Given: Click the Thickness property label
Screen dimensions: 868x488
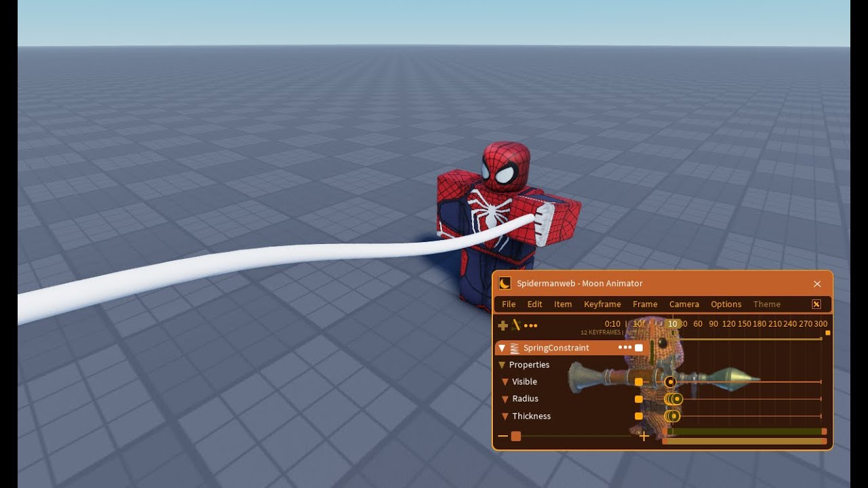Looking at the screenshot, I should (x=531, y=416).
